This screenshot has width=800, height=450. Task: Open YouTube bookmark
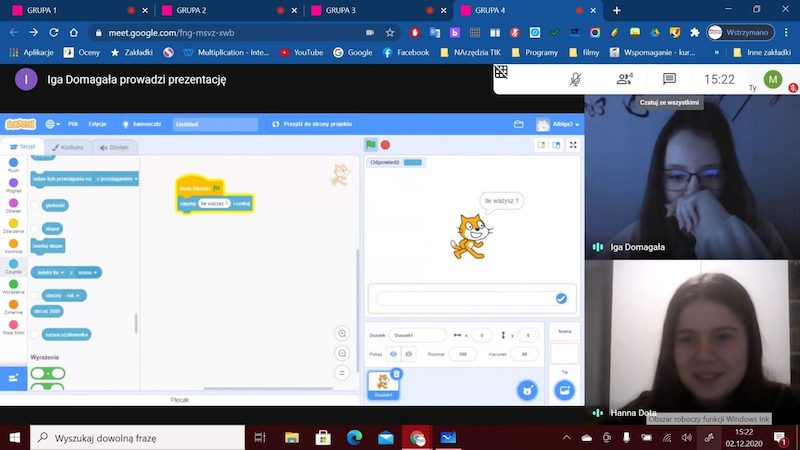coord(301,52)
